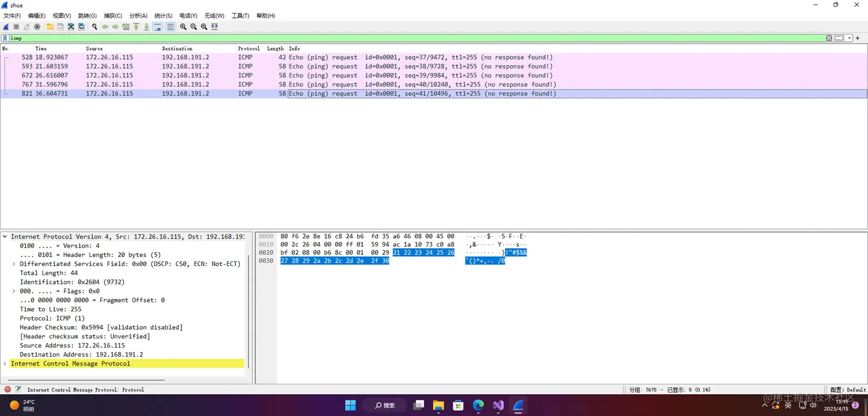Select packet 593 with seq=38/9728
The width and height of the screenshot is (868, 416).
click(433, 67)
